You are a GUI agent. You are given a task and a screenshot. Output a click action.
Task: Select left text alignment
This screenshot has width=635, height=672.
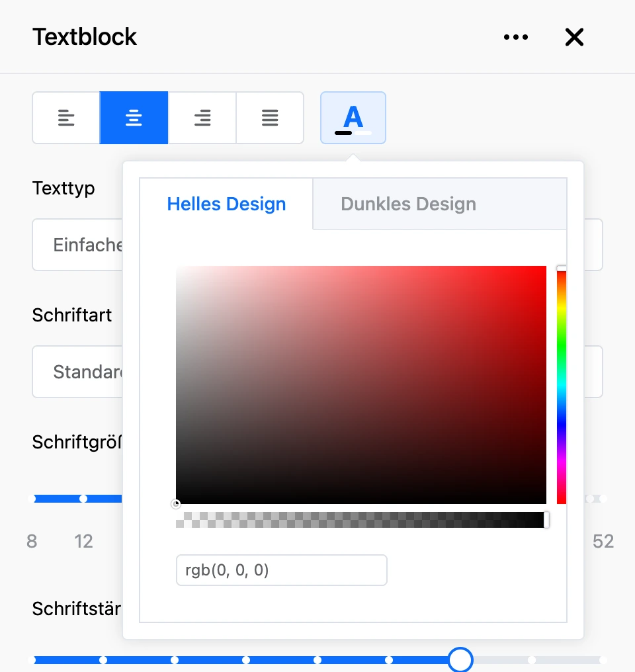pos(66,118)
